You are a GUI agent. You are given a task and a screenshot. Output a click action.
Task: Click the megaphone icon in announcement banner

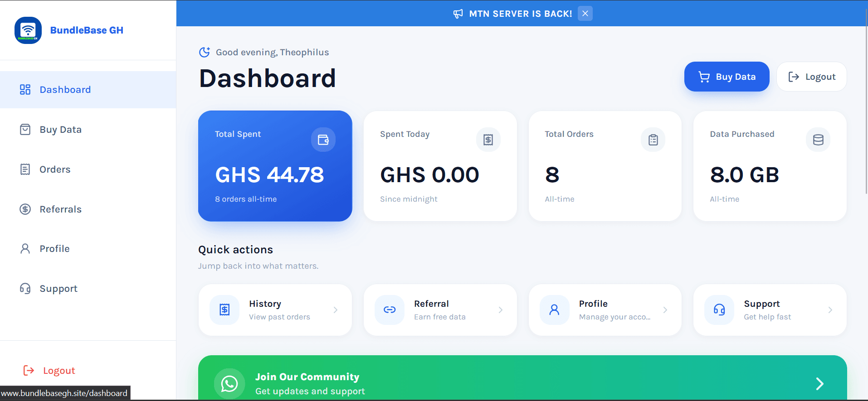pyautogui.click(x=458, y=14)
